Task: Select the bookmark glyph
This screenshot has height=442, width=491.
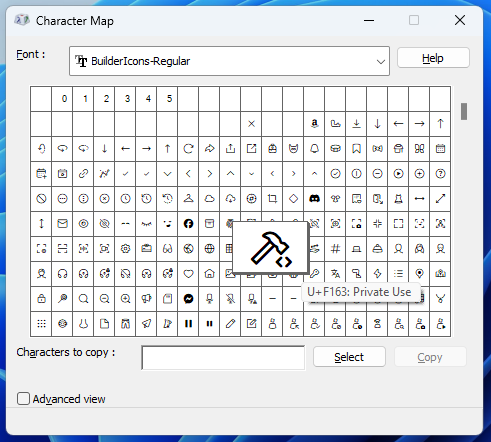Action: pos(356,149)
